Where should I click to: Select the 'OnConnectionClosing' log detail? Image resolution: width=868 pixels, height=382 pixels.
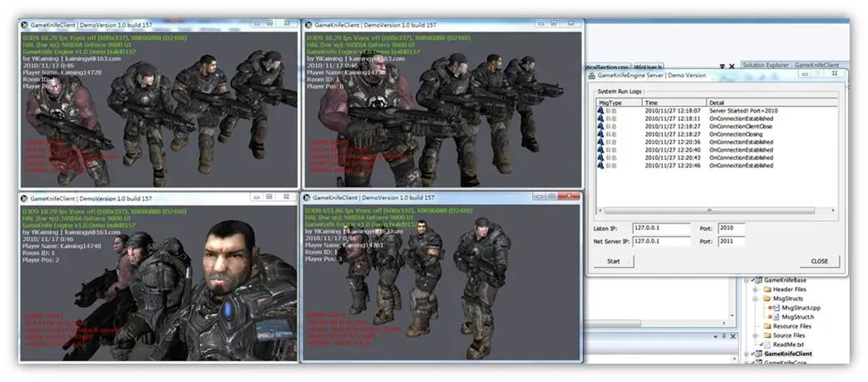(x=735, y=134)
